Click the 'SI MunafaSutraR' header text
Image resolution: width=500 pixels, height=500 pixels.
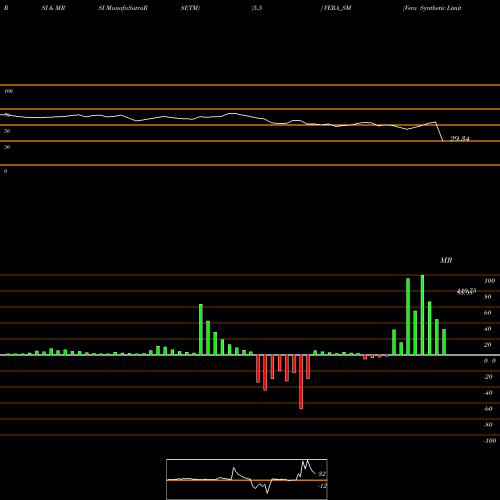[123, 8]
